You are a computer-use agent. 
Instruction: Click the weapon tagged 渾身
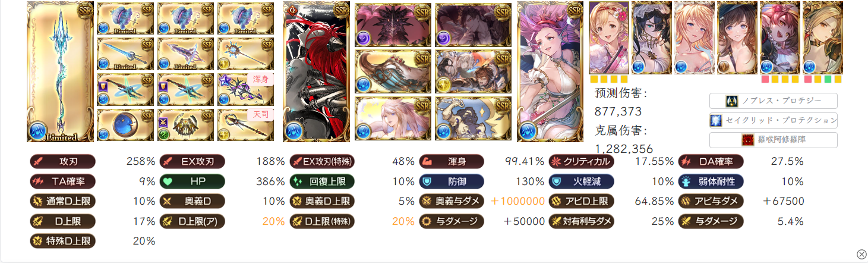click(245, 89)
